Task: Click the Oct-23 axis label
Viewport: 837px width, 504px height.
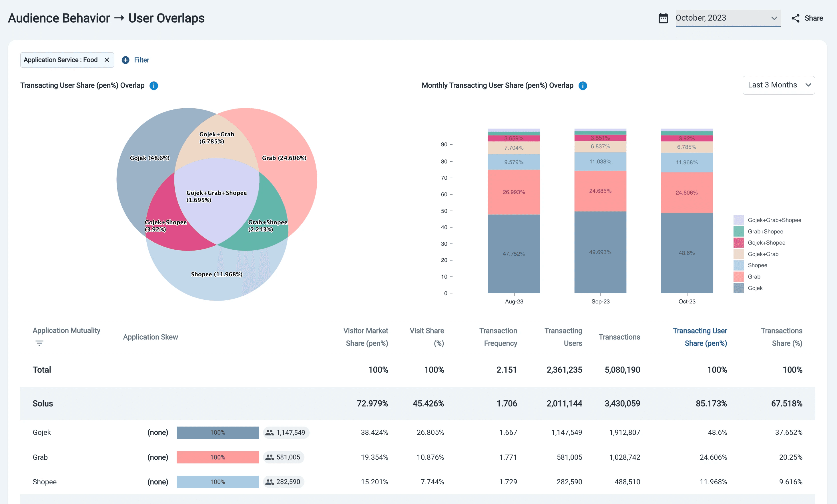Action: coord(687,302)
